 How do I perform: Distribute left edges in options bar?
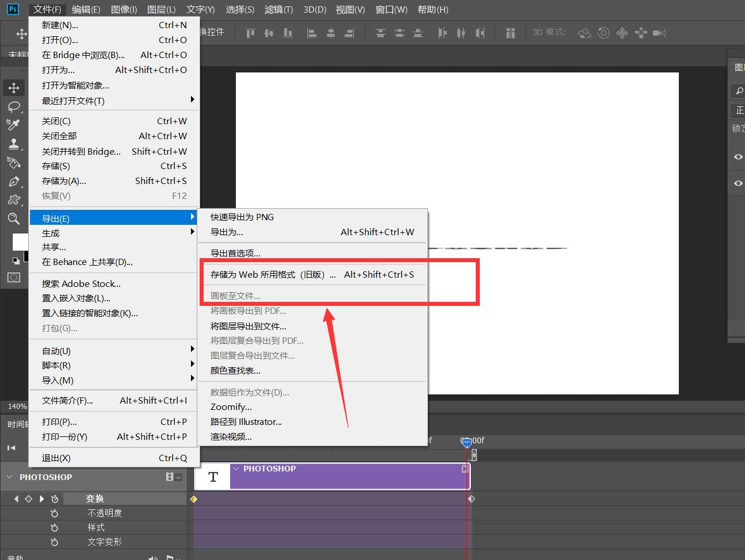[x=442, y=33]
